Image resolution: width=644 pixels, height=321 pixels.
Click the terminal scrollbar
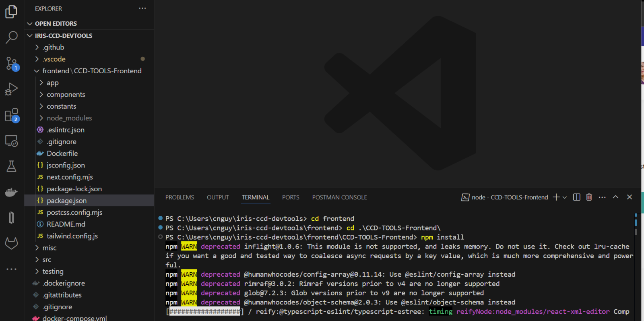(x=636, y=226)
